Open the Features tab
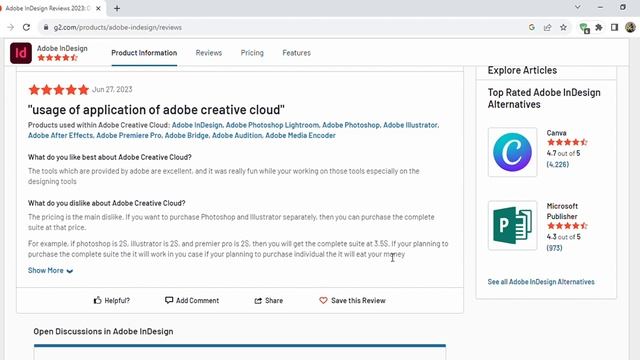The image size is (640, 360). point(296,53)
